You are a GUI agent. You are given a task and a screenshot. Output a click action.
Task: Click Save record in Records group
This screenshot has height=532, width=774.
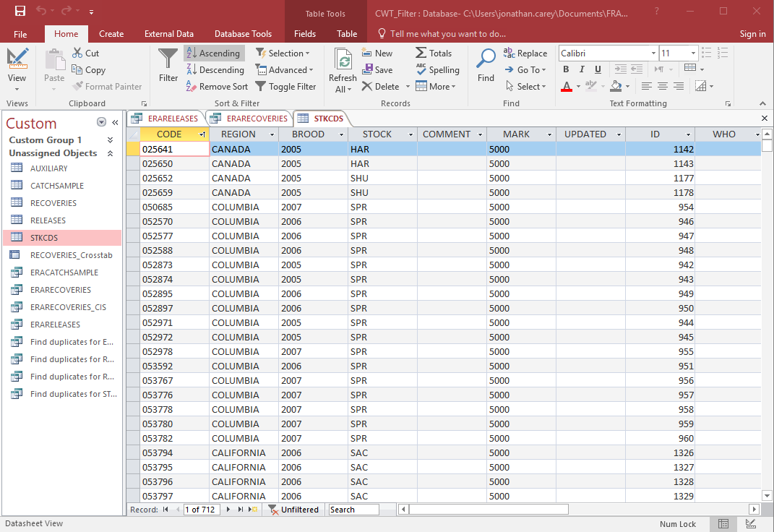(x=377, y=69)
